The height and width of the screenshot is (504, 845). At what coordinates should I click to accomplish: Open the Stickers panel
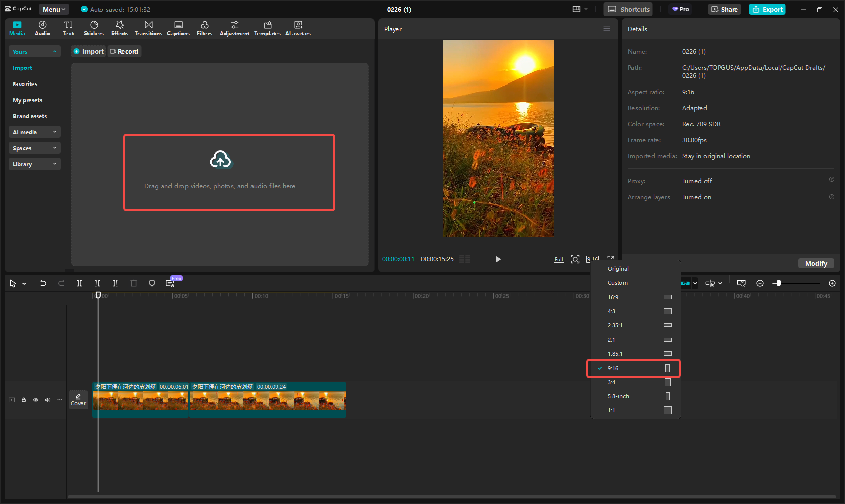coord(94,28)
